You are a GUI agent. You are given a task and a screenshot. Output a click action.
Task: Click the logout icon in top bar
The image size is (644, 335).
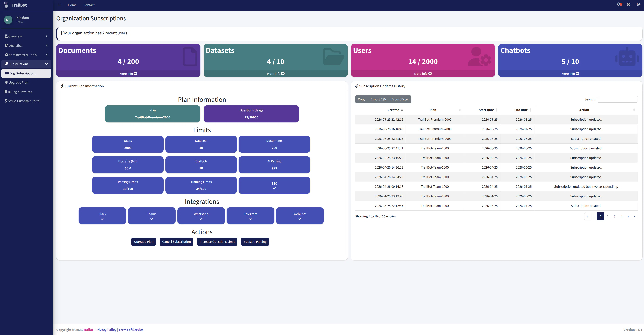click(x=639, y=4)
